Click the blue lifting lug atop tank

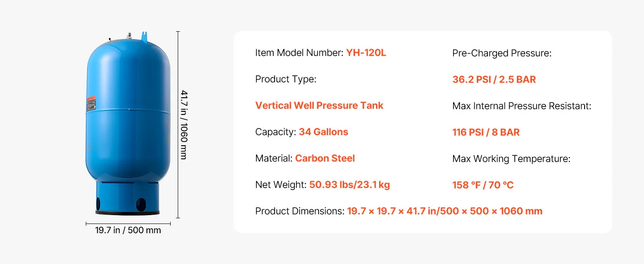pos(143,35)
